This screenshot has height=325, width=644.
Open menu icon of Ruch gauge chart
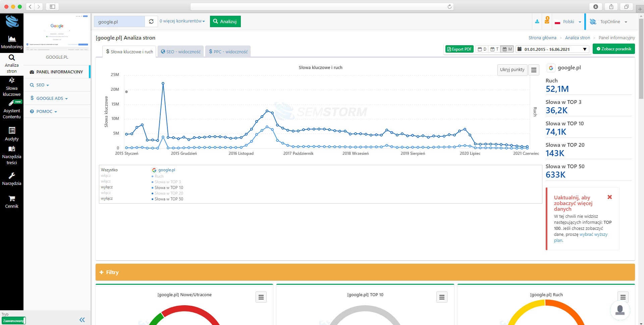click(623, 297)
